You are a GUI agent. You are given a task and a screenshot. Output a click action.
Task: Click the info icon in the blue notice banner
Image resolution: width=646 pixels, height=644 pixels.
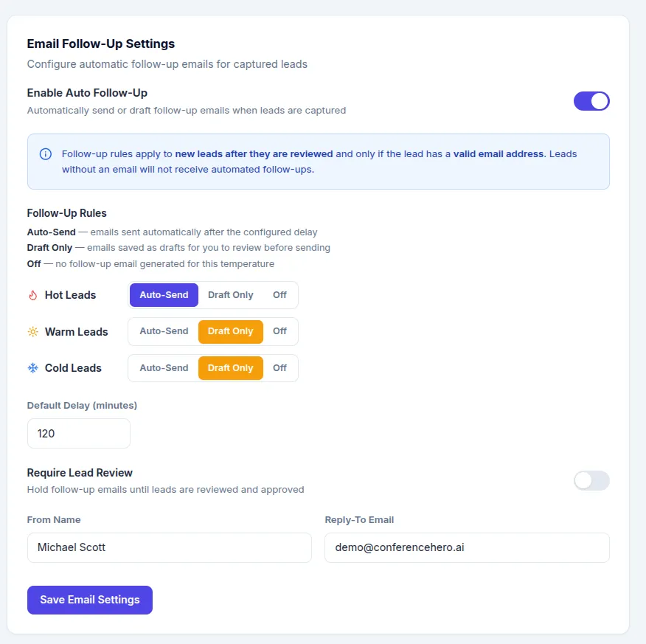click(45, 154)
